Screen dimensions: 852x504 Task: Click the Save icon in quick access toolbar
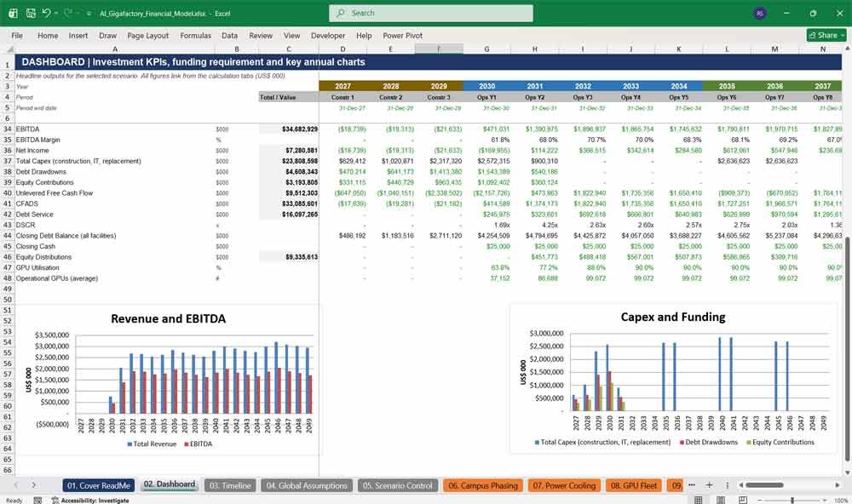31,13
